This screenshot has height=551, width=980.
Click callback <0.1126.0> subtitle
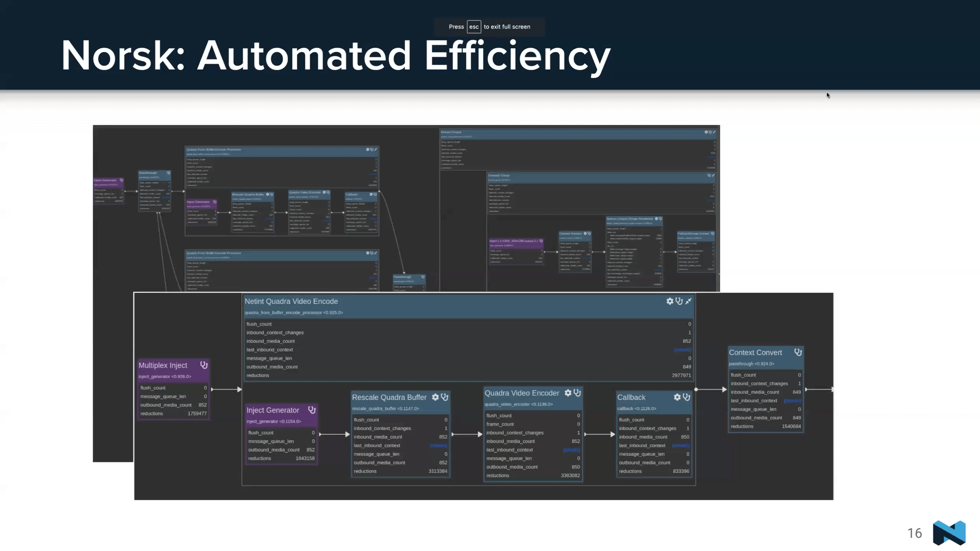637,409
